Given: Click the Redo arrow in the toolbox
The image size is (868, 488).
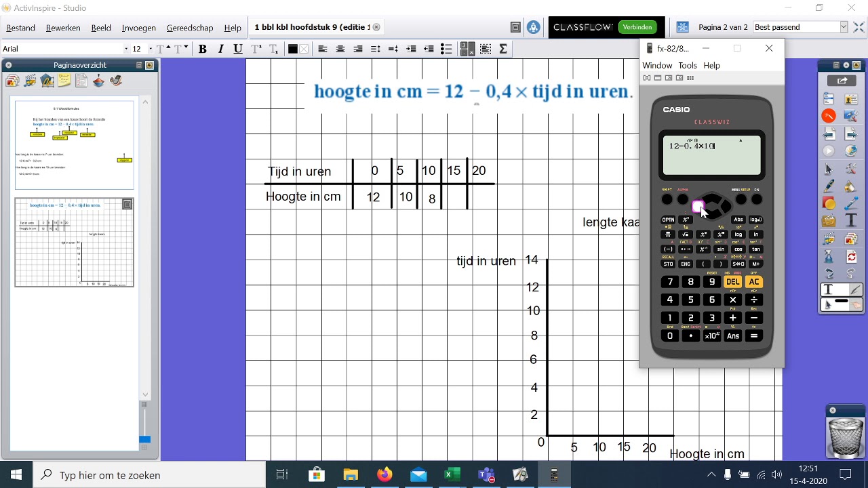Looking at the screenshot, I should tap(851, 274).
